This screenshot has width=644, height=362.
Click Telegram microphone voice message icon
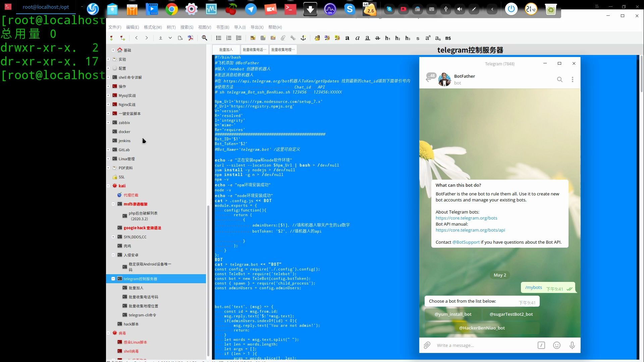572,345
